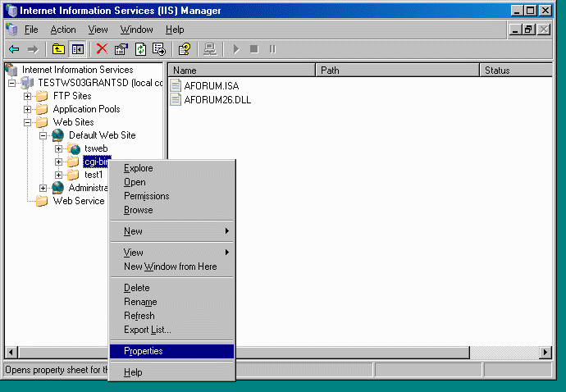The image size is (566, 392).
Task: Open the Window menu
Action: [x=136, y=30]
